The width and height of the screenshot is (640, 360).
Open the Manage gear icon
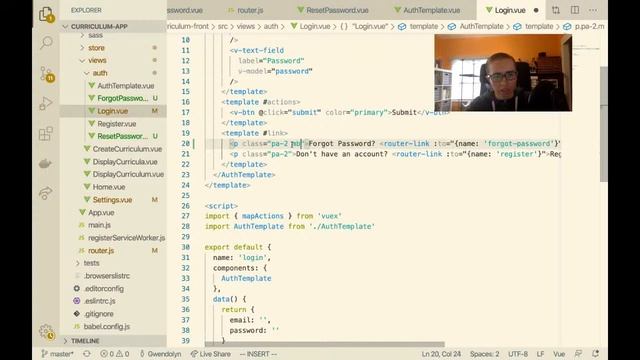(47, 332)
